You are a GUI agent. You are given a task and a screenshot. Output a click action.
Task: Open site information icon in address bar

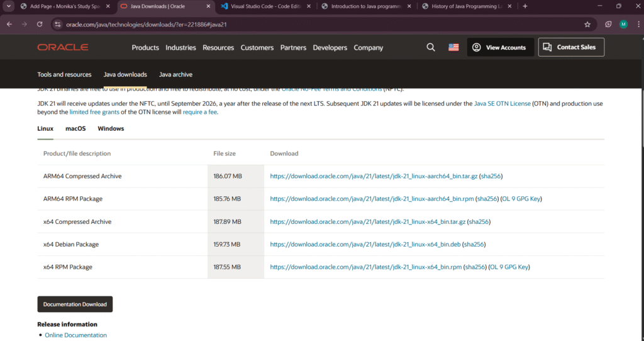[57, 25]
